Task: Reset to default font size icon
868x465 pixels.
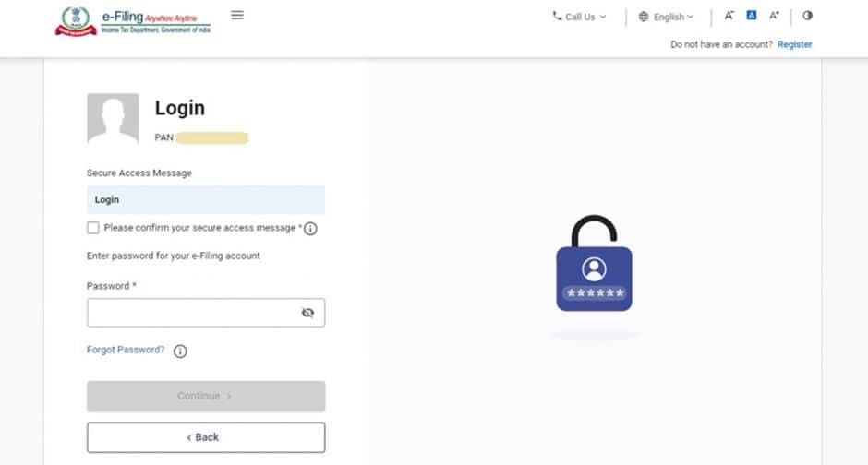Action: coord(752,16)
